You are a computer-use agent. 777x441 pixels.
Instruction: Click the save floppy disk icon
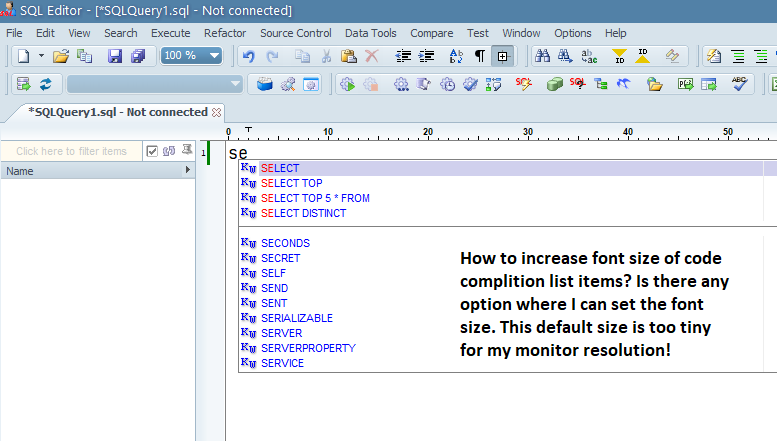coord(114,56)
